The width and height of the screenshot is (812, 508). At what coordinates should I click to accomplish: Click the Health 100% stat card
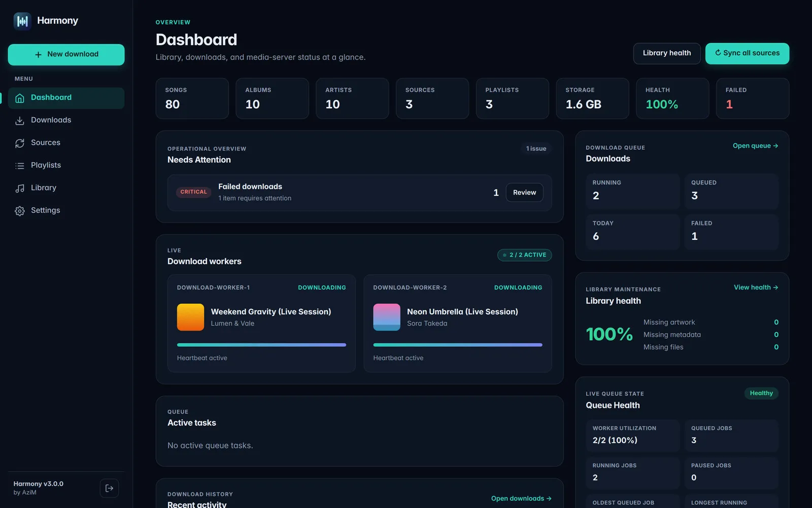(x=672, y=99)
